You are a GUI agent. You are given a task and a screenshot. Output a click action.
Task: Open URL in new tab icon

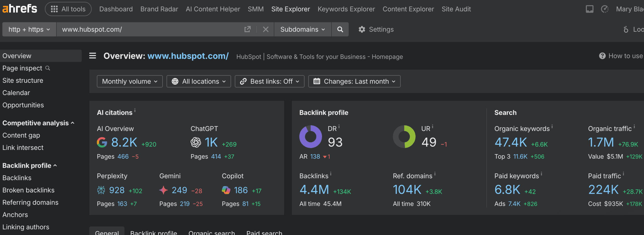[x=248, y=29]
